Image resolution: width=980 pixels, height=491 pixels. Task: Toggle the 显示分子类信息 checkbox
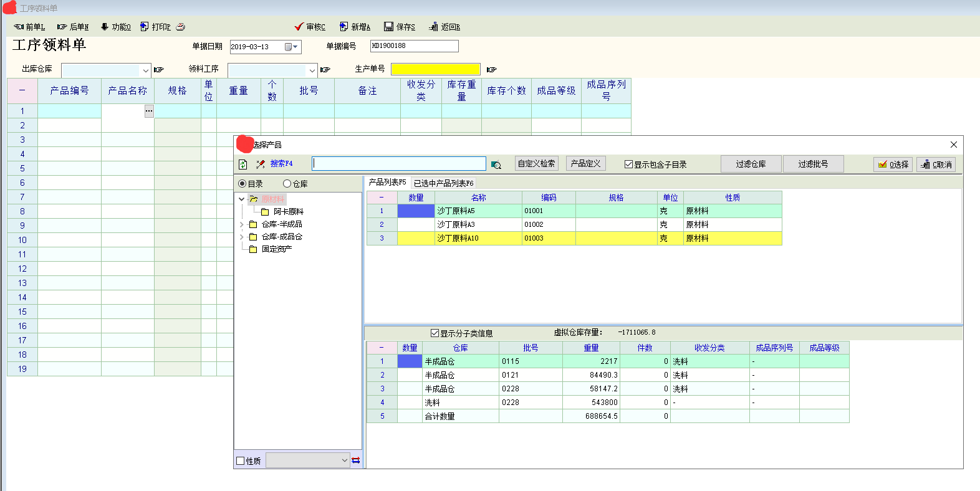pos(435,333)
